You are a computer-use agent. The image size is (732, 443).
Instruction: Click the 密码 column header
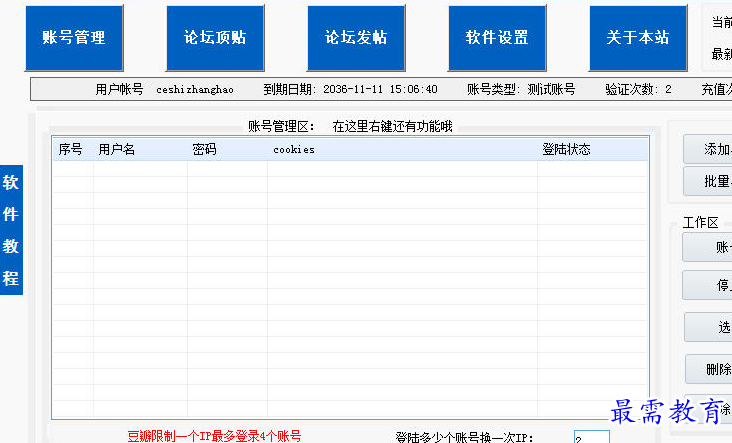[x=227, y=149]
